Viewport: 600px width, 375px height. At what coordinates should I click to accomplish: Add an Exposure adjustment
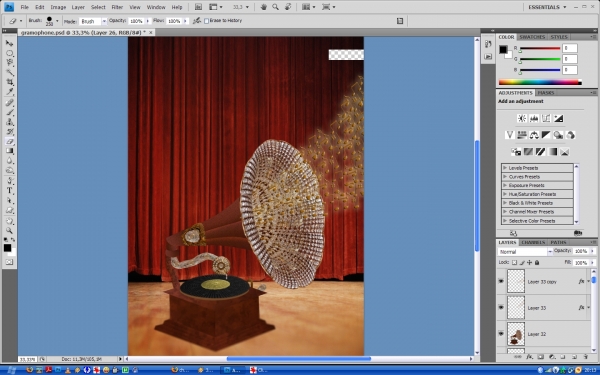[x=558, y=118]
